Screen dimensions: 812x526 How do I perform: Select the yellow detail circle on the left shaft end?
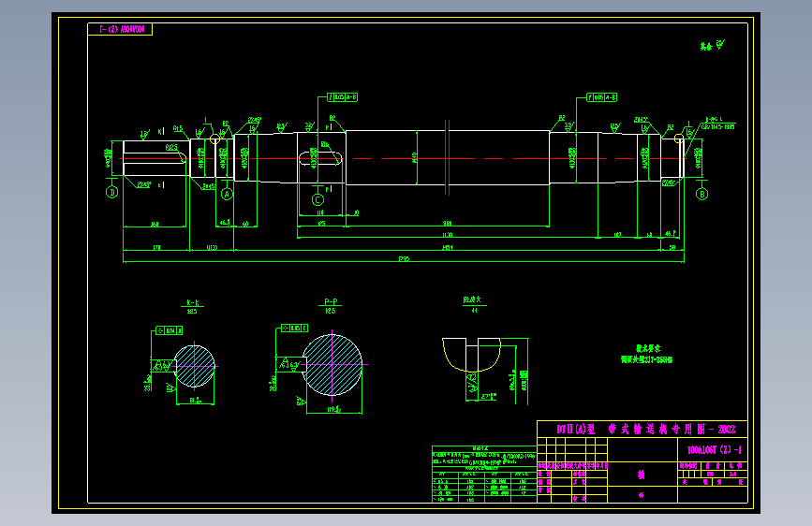[214, 139]
